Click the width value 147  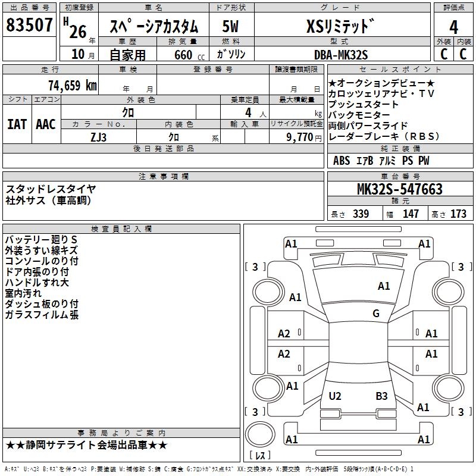(x=411, y=214)
